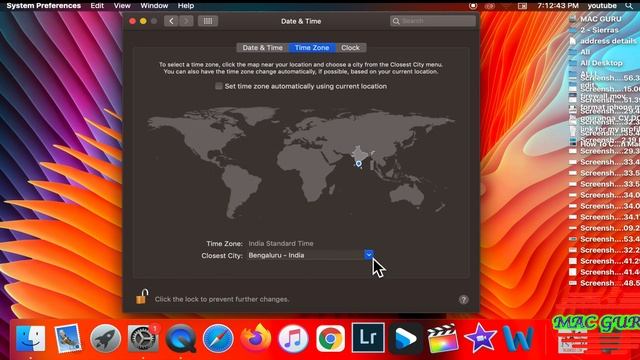Focus the preferences Search field
The width and height of the screenshot is (640, 360).
tap(433, 21)
